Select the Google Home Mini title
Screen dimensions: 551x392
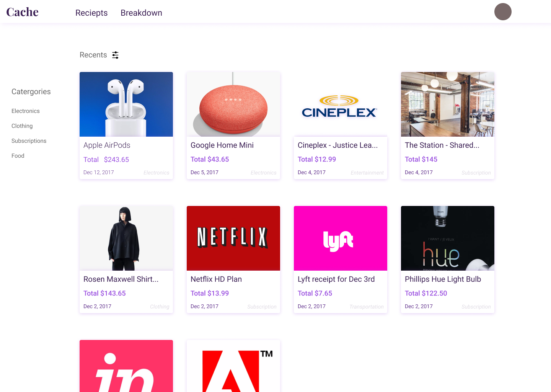[222, 145]
